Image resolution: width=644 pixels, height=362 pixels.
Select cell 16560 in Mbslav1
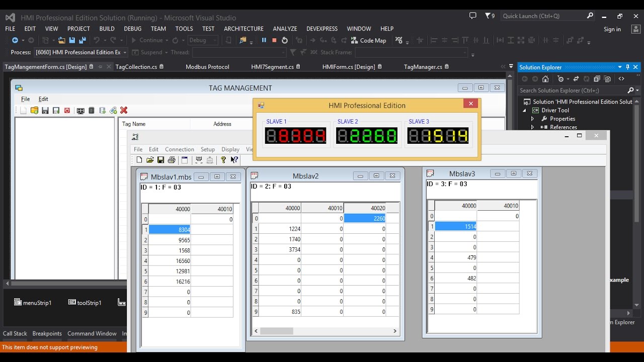pyautogui.click(x=170, y=260)
